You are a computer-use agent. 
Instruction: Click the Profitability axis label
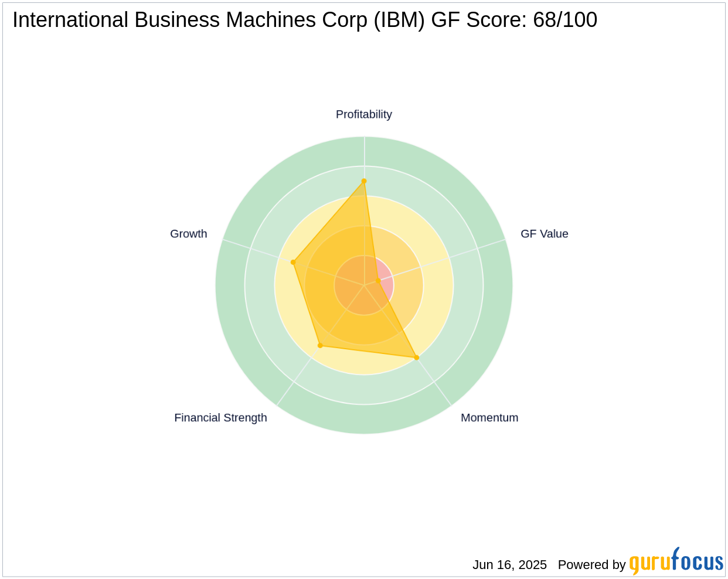click(x=364, y=114)
